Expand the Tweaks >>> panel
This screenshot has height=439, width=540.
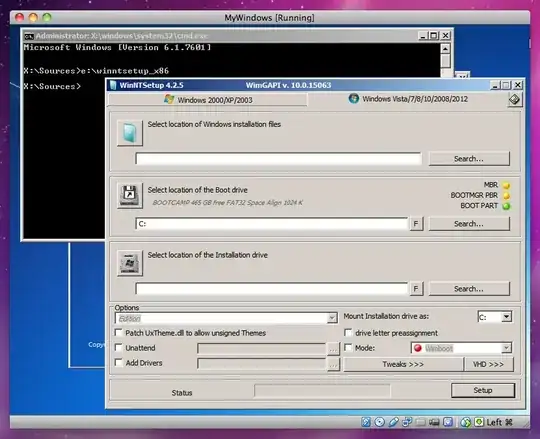pos(403,364)
